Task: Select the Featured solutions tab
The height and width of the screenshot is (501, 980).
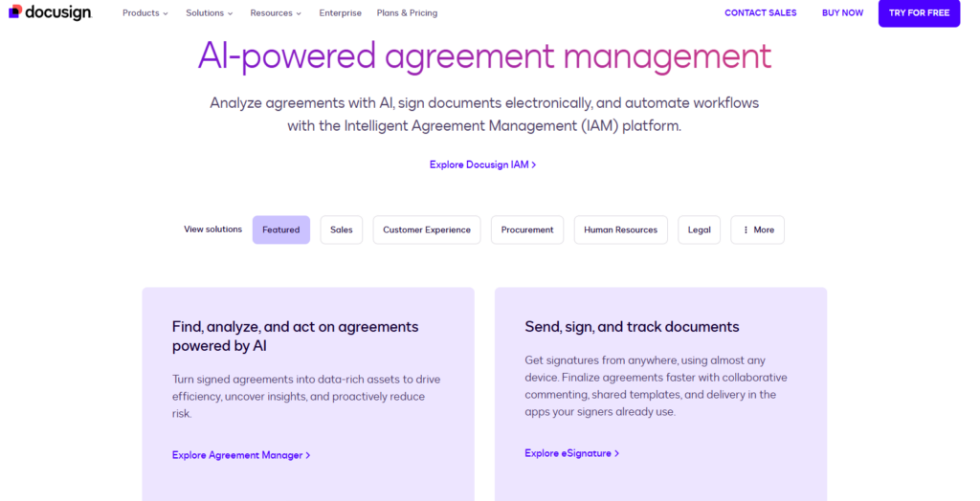Action: [281, 229]
